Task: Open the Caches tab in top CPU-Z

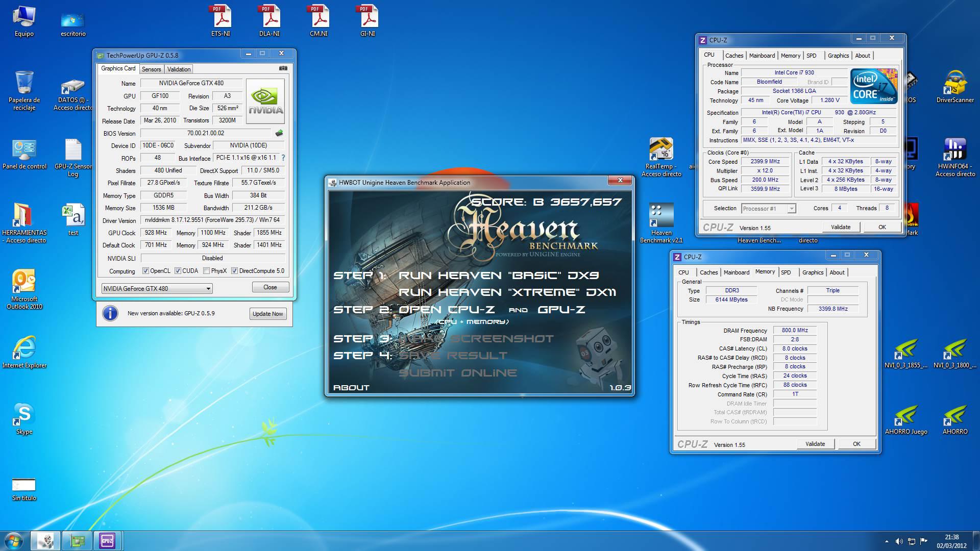Action: click(x=734, y=56)
